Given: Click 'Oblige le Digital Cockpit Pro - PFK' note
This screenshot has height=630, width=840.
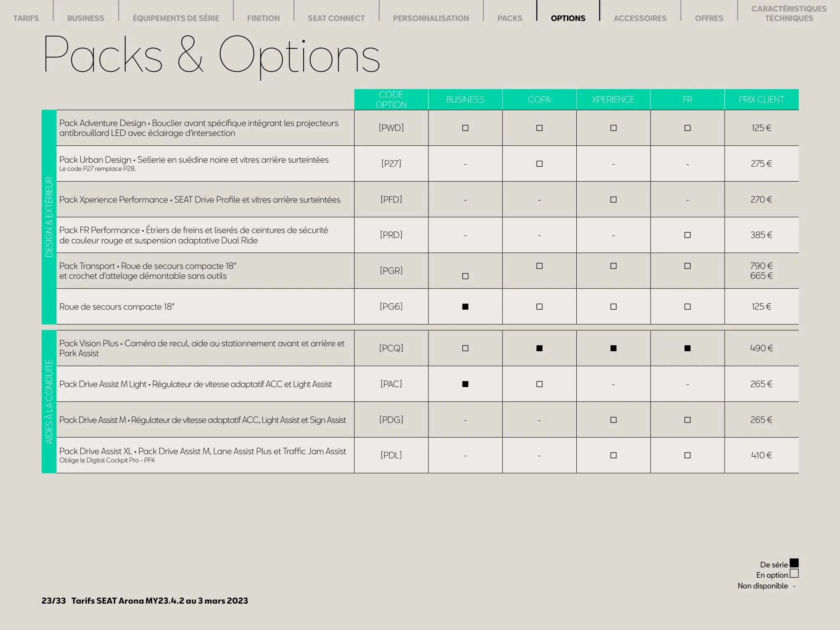Looking at the screenshot, I should point(107,460).
